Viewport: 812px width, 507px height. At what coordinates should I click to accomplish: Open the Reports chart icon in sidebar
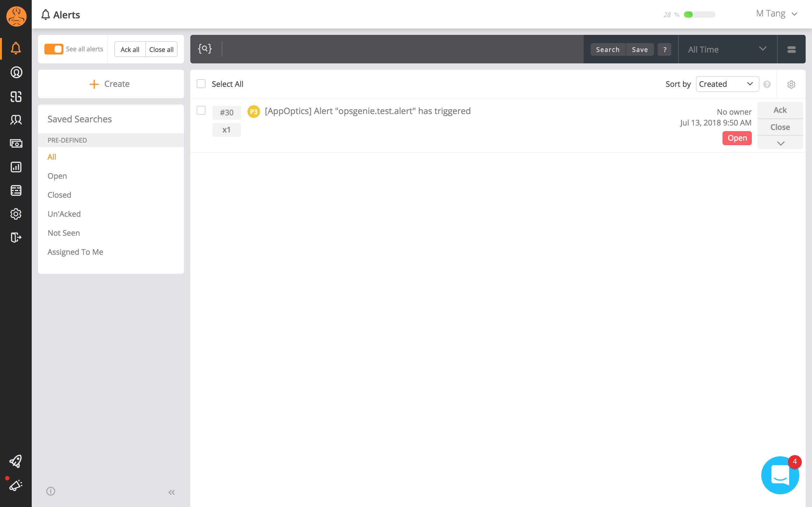[16, 167]
